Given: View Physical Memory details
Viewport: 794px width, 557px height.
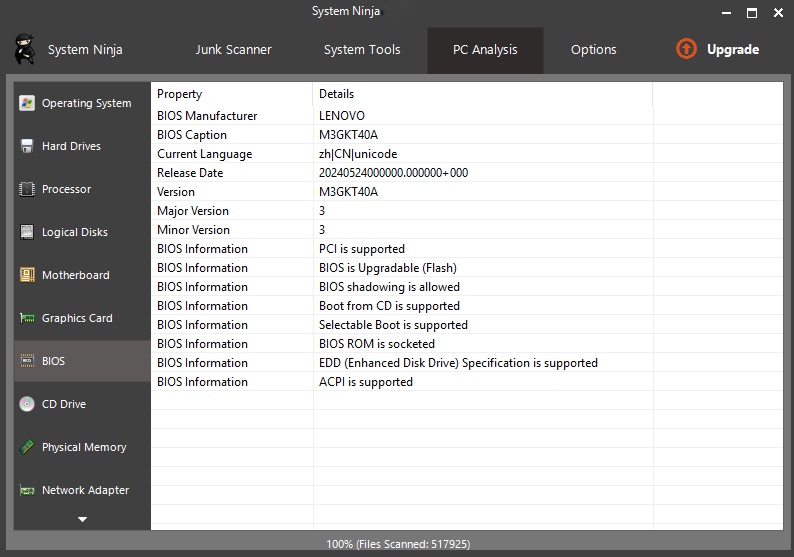Looking at the screenshot, I should click(84, 447).
